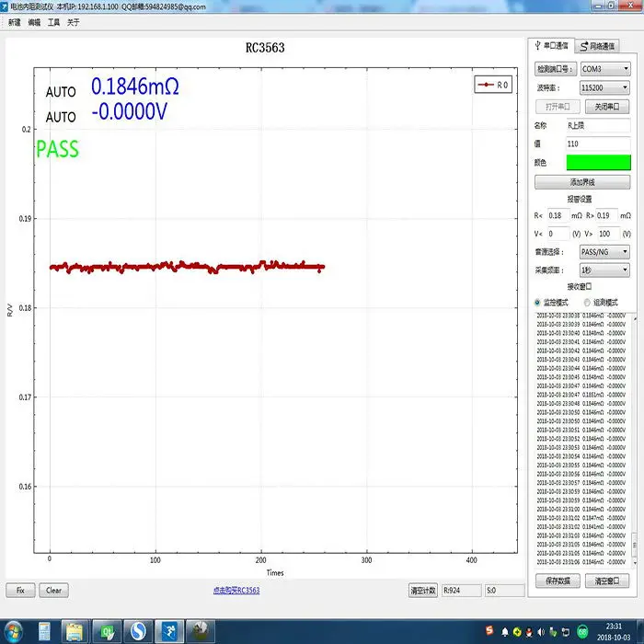Click the Fix button below the chart
The width and height of the screenshot is (644, 644).
(x=20, y=591)
